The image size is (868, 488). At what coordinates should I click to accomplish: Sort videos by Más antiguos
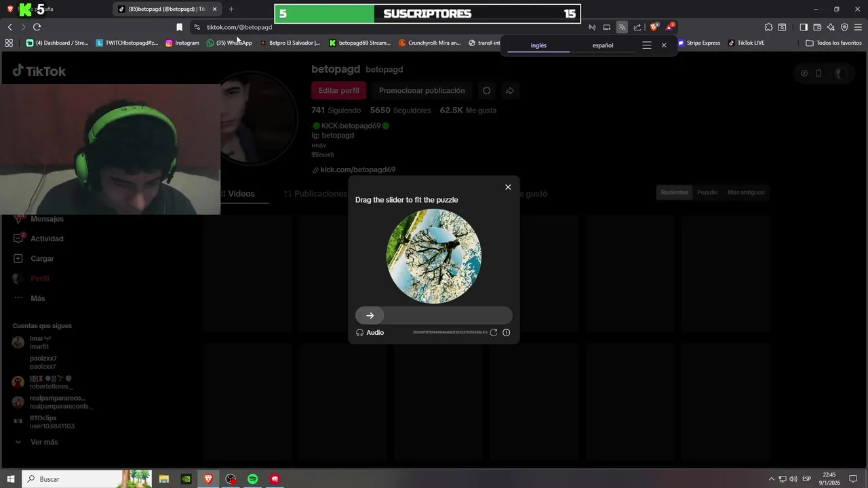[746, 192]
